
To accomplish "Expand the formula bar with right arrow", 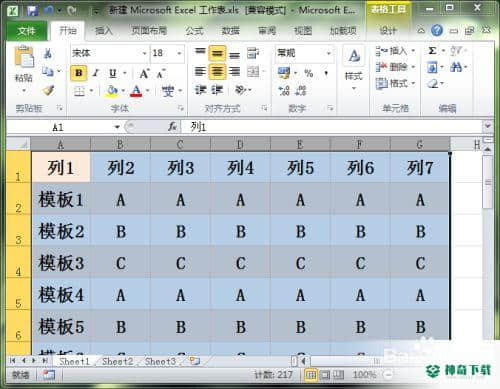I will coord(488,126).
